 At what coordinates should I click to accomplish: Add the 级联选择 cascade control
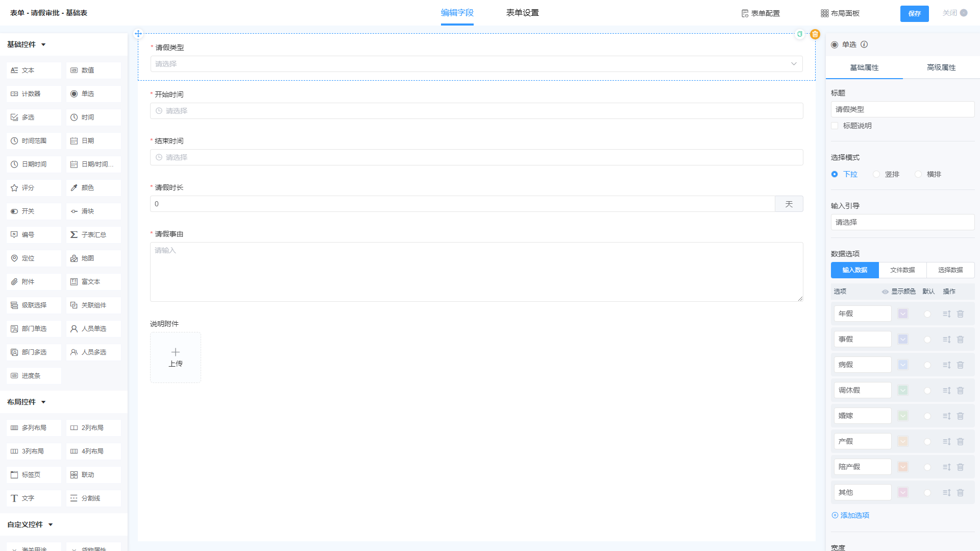coord(34,305)
